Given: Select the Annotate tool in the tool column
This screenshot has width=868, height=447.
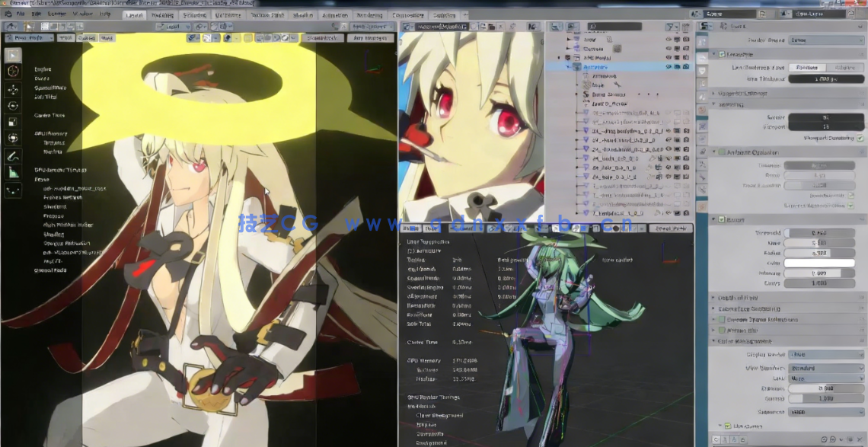Looking at the screenshot, I should point(11,155).
